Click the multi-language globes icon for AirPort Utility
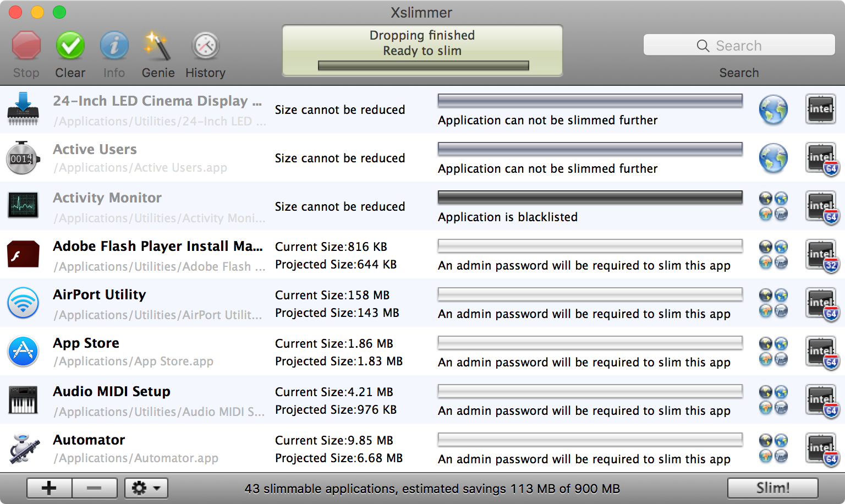 click(773, 303)
